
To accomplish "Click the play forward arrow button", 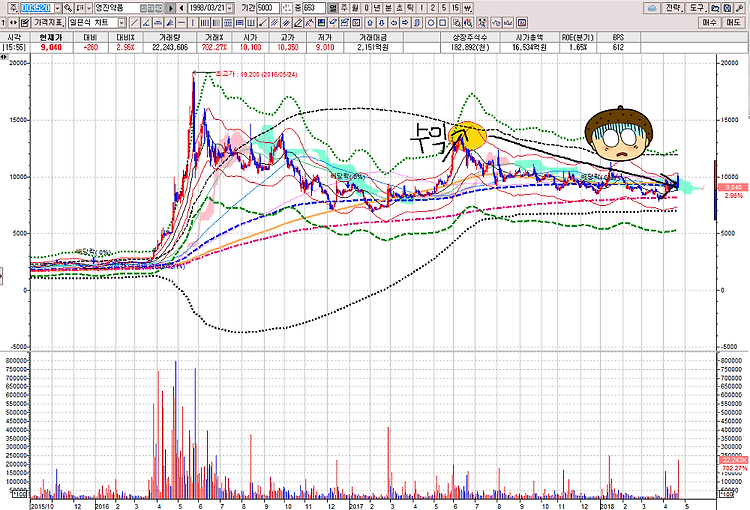I will pyautogui.click(x=170, y=8).
